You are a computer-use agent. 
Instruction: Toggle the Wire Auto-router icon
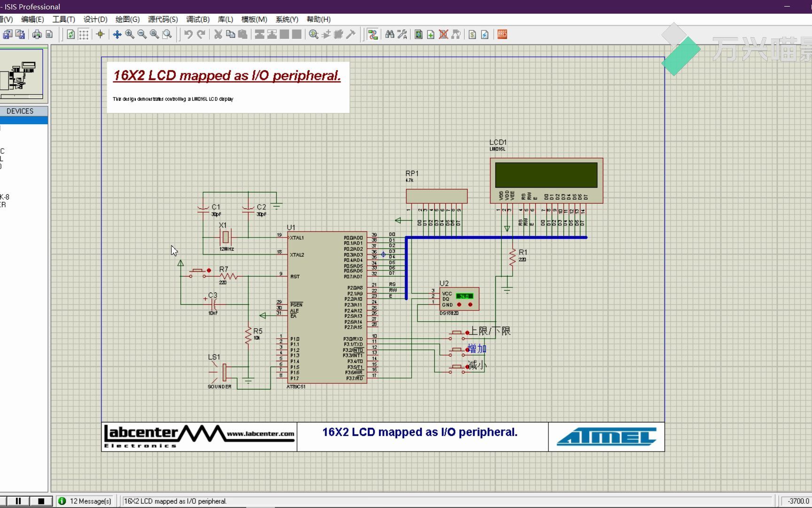pyautogui.click(x=373, y=34)
